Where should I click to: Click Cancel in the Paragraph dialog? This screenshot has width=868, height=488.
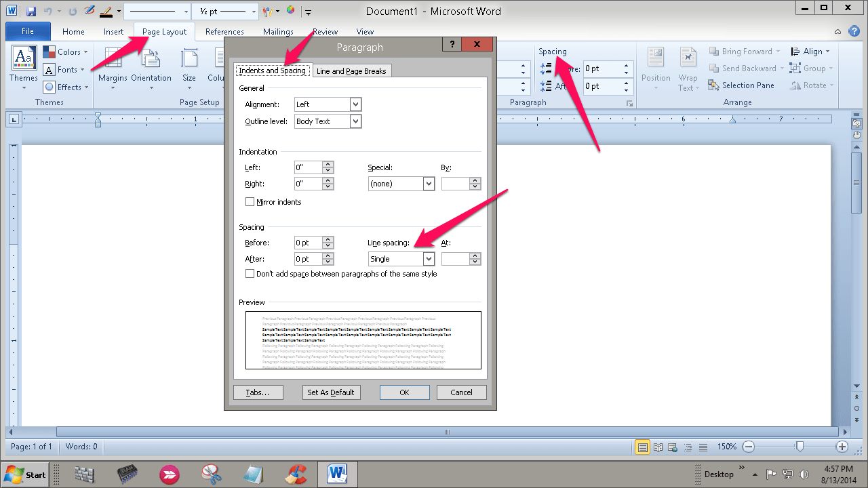[461, 392]
